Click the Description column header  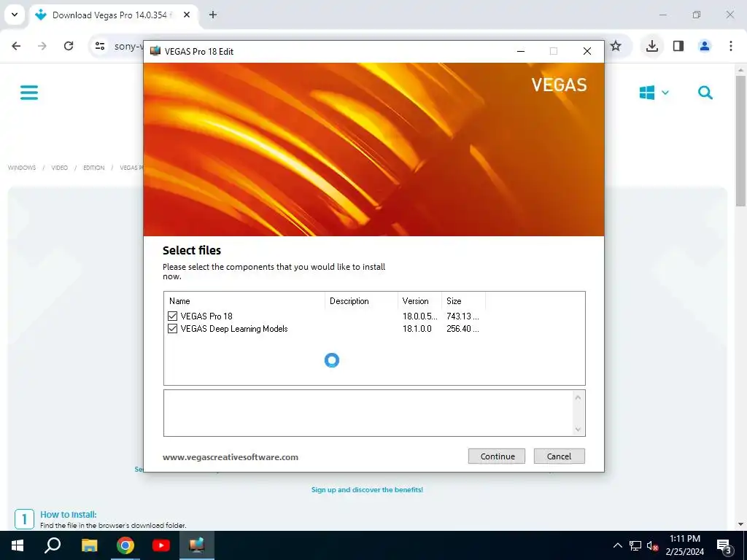tap(361, 301)
